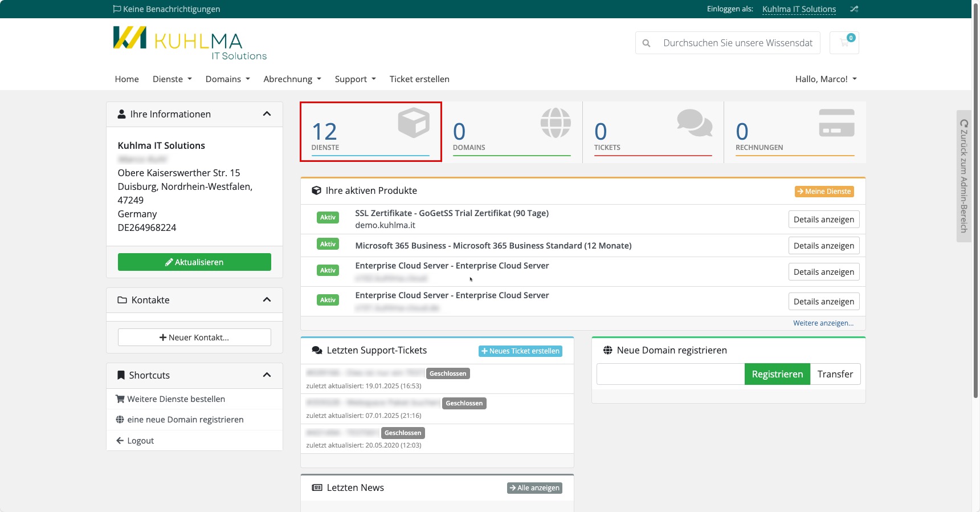
Task: Click the Aktiv badge on Microsoft 365 row
Action: click(328, 244)
